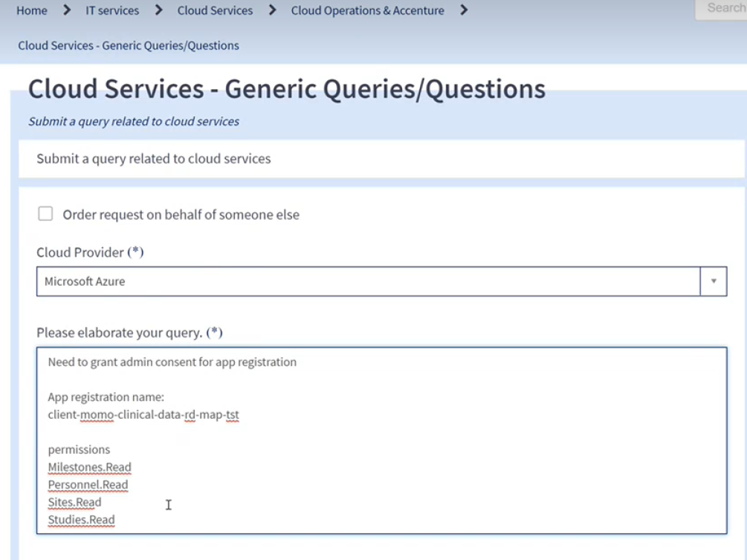The height and width of the screenshot is (560, 747).
Task: Place cursor on Studies.Read line
Action: point(82,520)
